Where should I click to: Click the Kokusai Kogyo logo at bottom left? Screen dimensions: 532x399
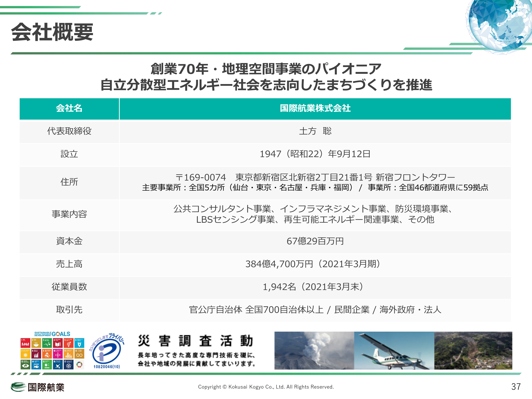pyautogui.click(x=38, y=387)
